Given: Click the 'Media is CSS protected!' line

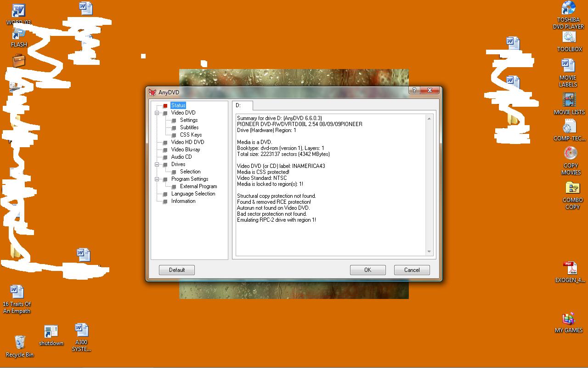Looking at the screenshot, I should (263, 172).
